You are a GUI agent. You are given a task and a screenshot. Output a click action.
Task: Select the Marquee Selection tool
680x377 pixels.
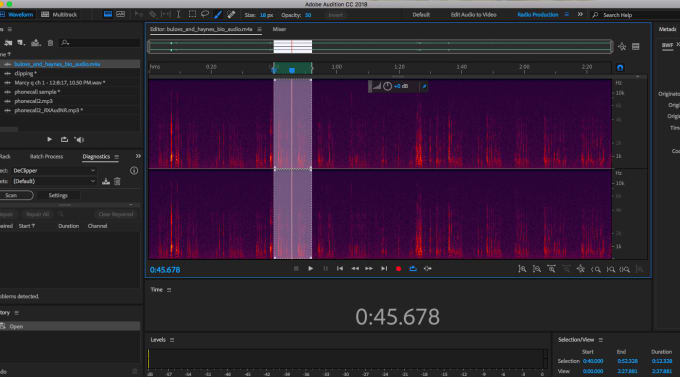[x=192, y=14]
